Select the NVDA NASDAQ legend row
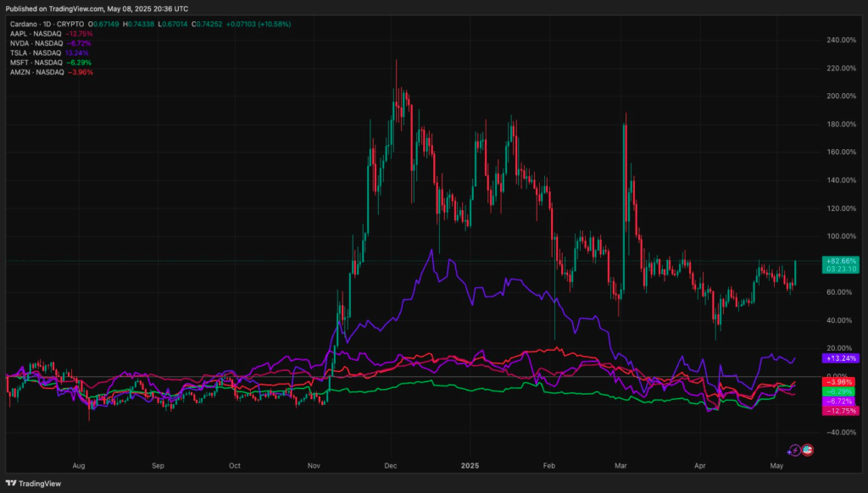 pyautogui.click(x=50, y=43)
